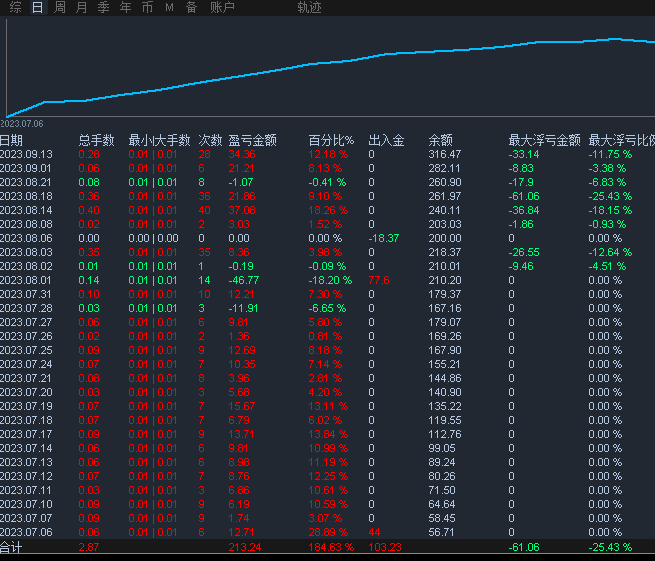Click the chart start date 2023.07.06
655x561 pixels.
pyautogui.click(x=22, y=124)
